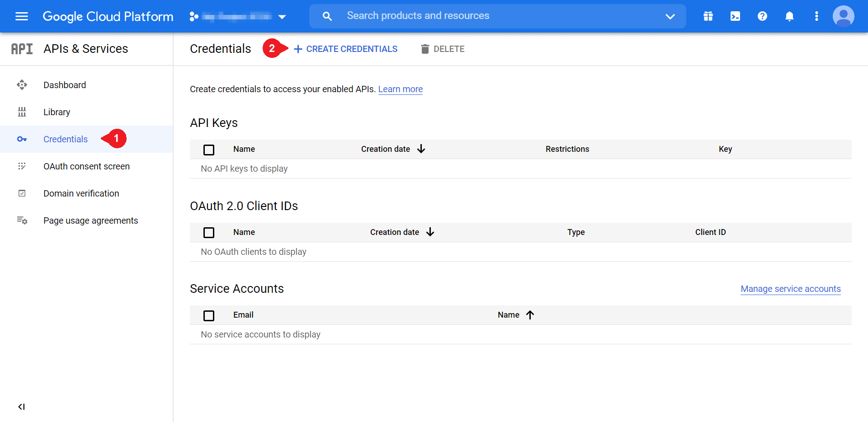
Task: Open the notifications bell
Action: (789, 16)
